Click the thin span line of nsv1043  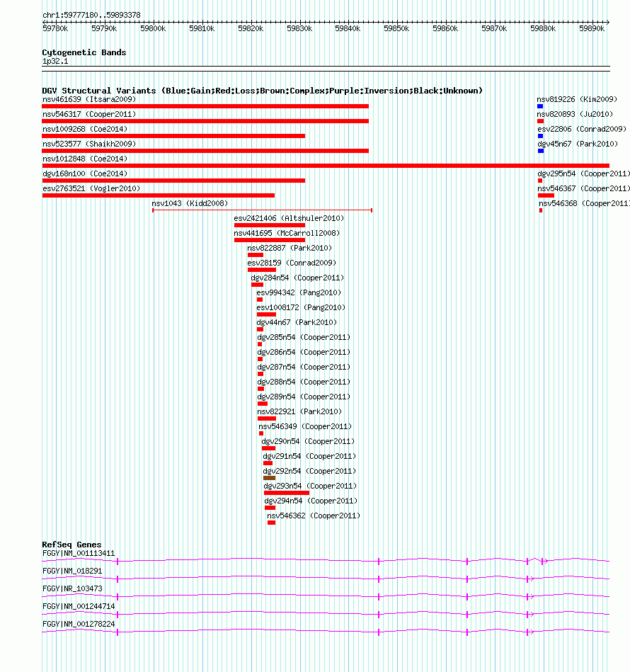click(262, 210)
